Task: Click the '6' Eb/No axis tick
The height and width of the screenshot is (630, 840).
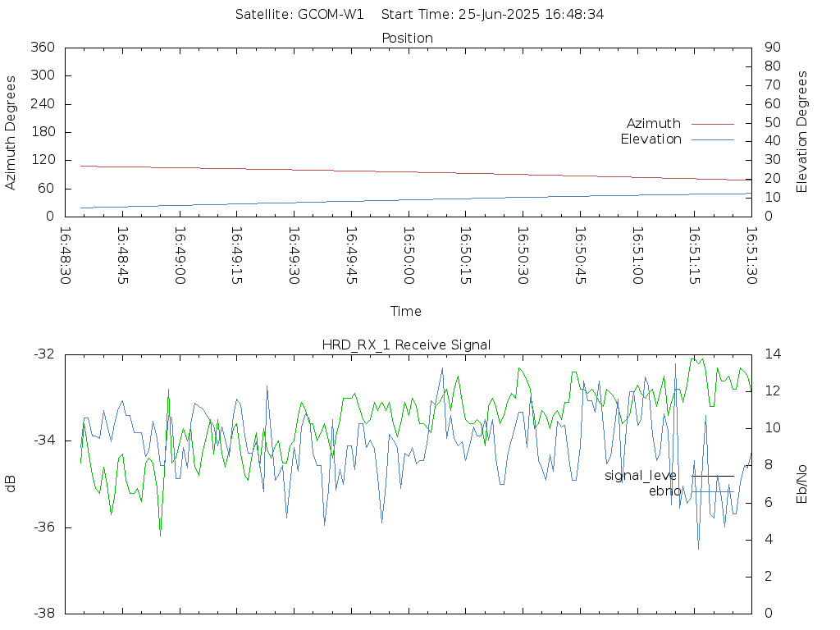Action: pos(769,503)
